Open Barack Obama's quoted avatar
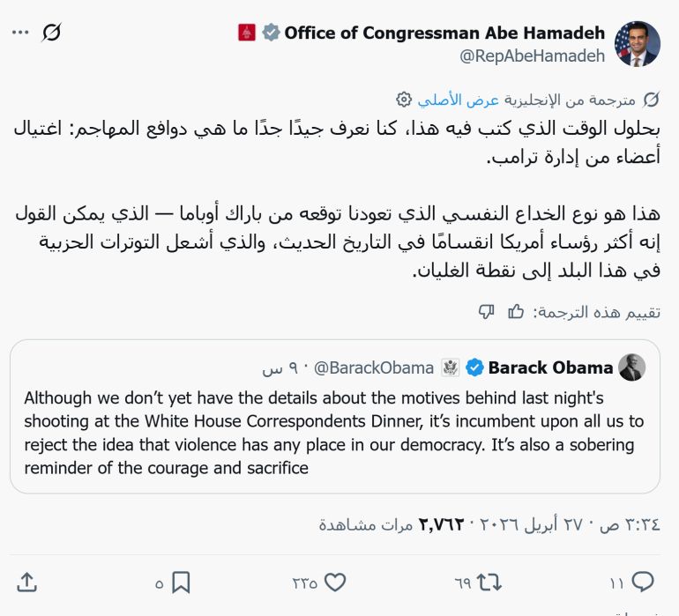The width and height of the screenshot is (679, 616). [x=631, y=367]
